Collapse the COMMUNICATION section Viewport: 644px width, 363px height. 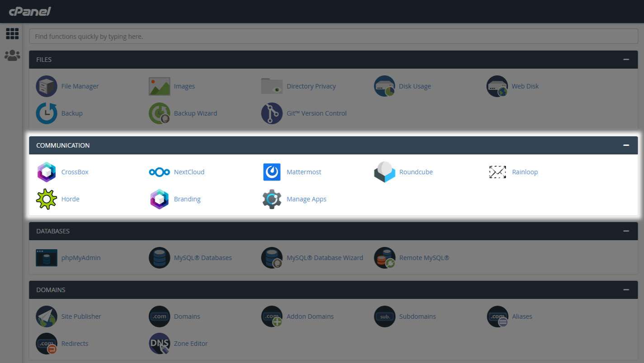[626, 145]
